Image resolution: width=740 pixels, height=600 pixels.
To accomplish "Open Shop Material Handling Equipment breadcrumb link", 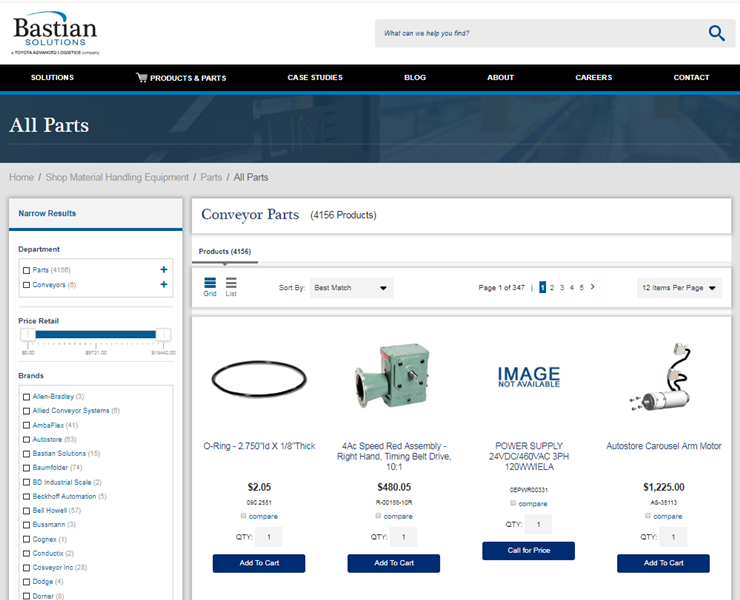I will (x=117, y=177).
